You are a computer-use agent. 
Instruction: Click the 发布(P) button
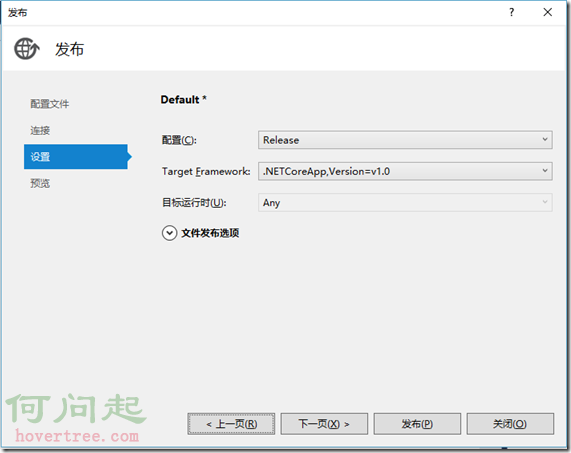click(417, 424)
